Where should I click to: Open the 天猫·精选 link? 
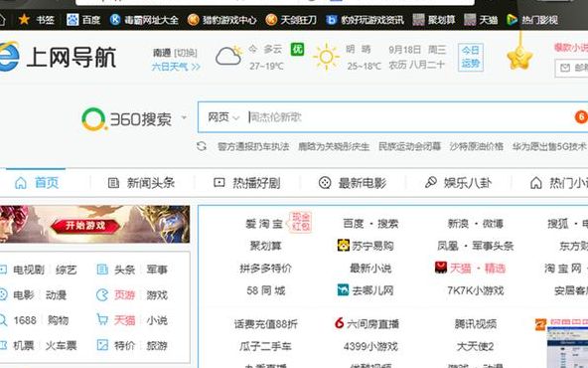pyautogui.click(x=470, y=268)
